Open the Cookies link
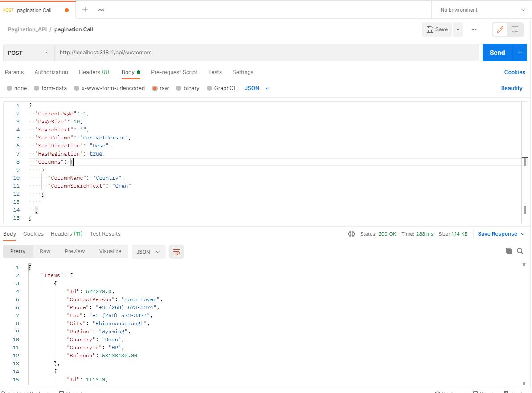Viewport: 532px width, 393px height. click(x=515, y=72)
